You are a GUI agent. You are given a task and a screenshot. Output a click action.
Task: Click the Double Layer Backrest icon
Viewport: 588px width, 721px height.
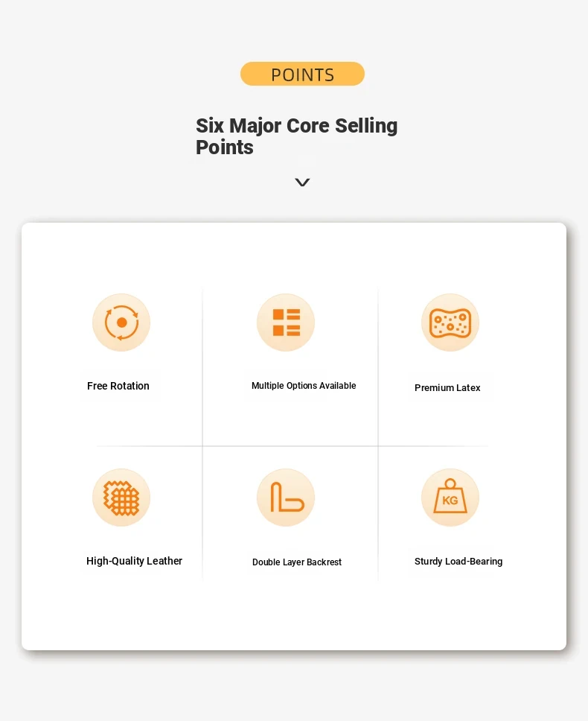(x=286, y=498)
